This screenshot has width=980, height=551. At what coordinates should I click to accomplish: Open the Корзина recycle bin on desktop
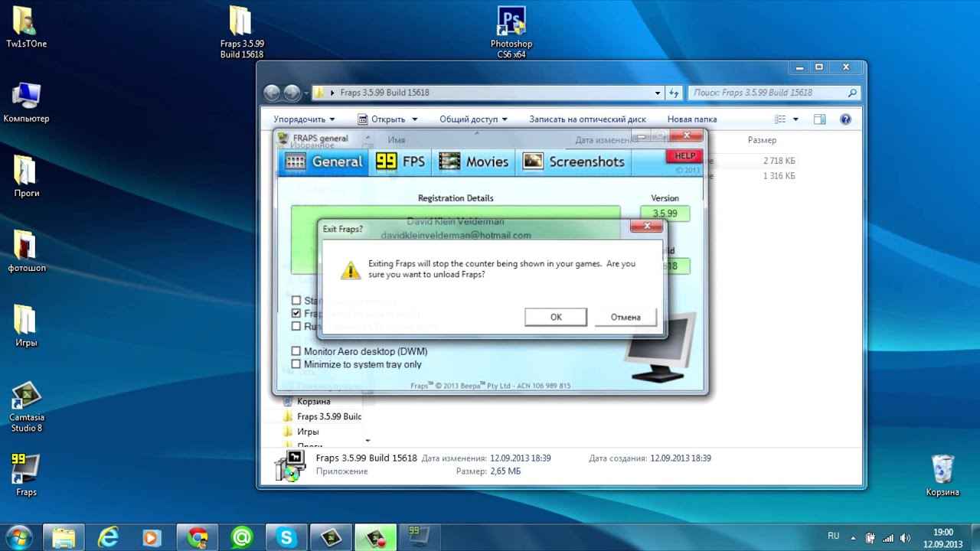(942, 475)
